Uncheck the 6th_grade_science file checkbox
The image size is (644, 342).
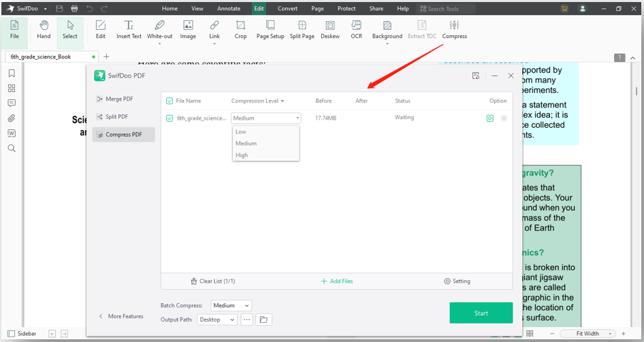(x=170, y=118)
